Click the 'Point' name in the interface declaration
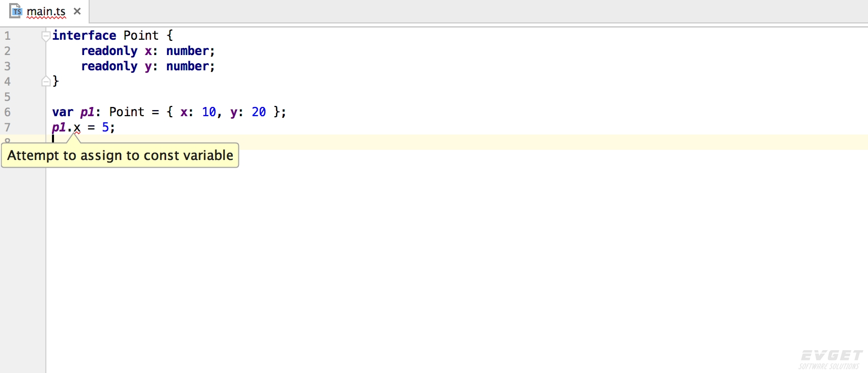This screenshot has width=868, height=373. (x=141, y=36)
